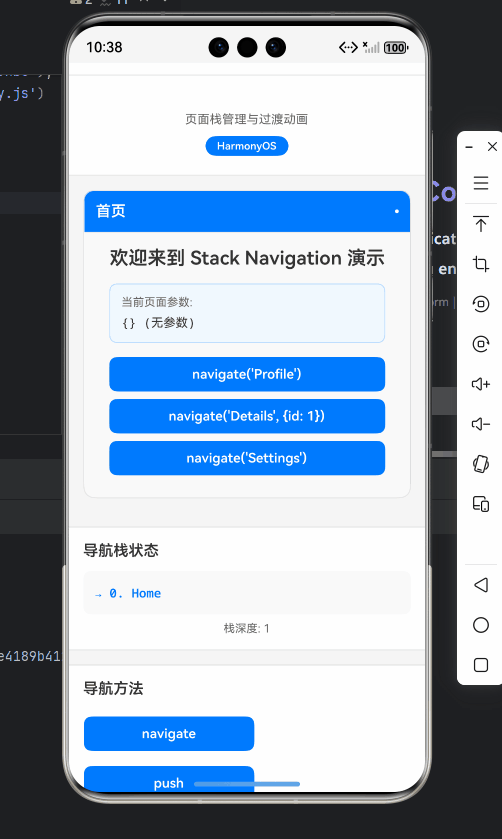Open the emulator toolbar hamburger menu
This screenshot has height=839, width=502.
[x=481, y=183]
